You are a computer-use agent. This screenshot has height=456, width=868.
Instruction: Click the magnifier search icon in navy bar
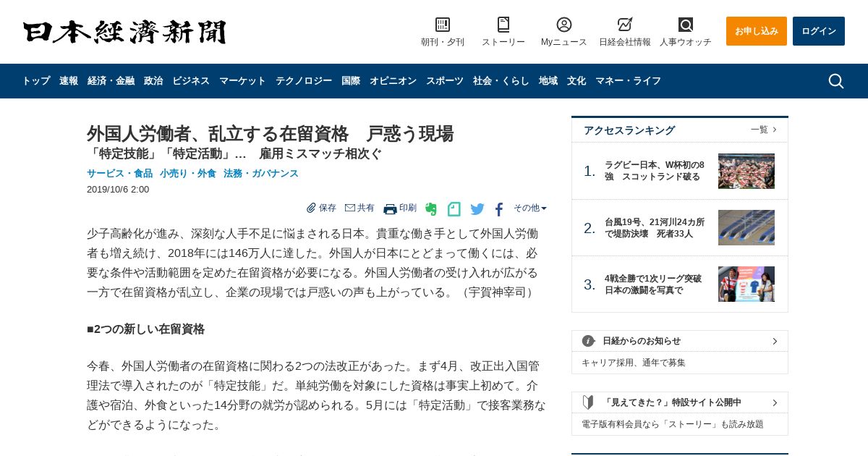[836, 81]
